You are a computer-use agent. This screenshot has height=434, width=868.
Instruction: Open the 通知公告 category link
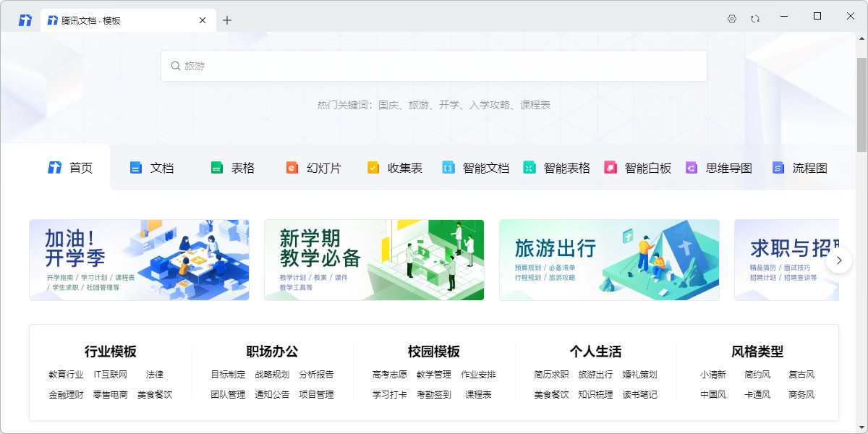(x=272, y=395)
